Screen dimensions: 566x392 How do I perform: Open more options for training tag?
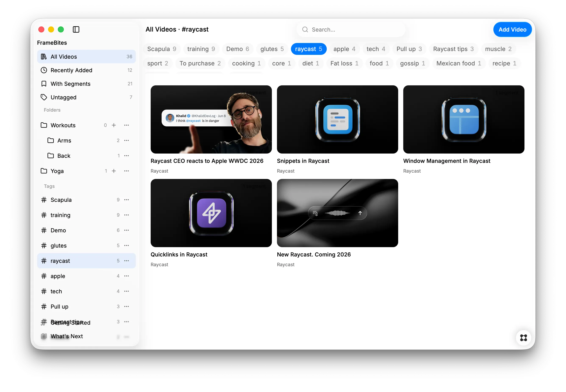(x=127, y=215)
